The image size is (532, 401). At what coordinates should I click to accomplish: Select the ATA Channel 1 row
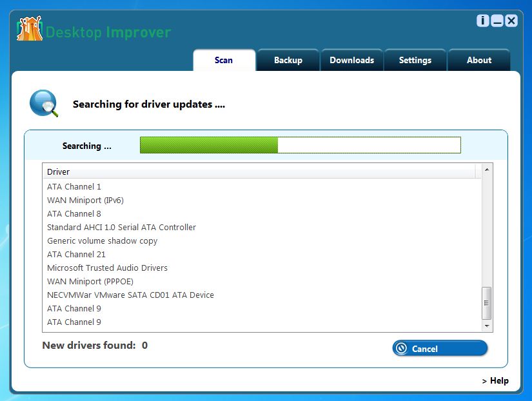[262, 186]
